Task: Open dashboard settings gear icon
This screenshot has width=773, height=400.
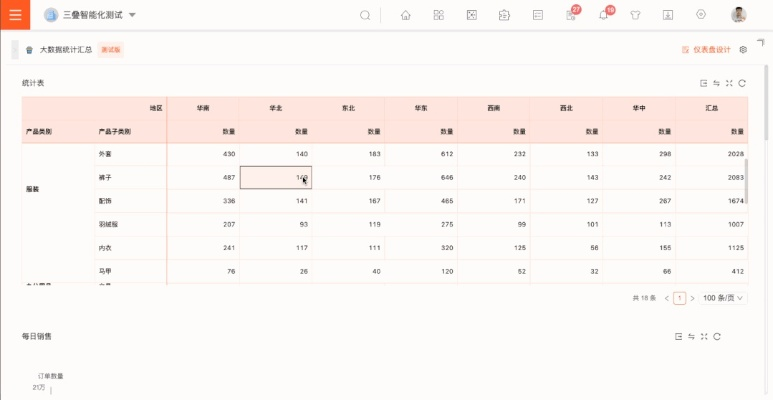Action: pos(743,49)
